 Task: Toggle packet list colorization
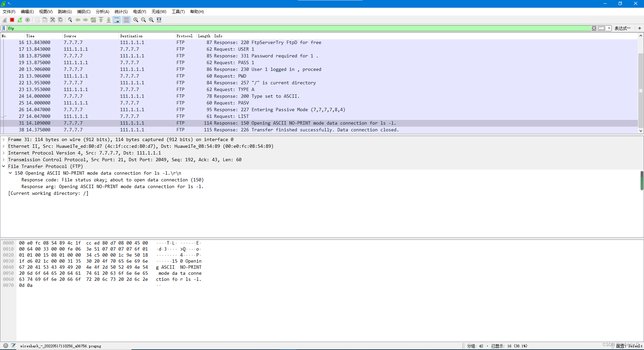(x=126, y=20)
